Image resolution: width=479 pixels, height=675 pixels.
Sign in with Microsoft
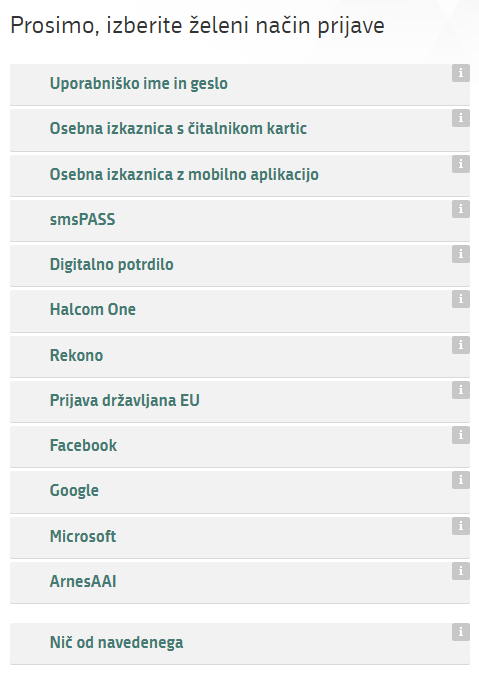pos(240,538)
